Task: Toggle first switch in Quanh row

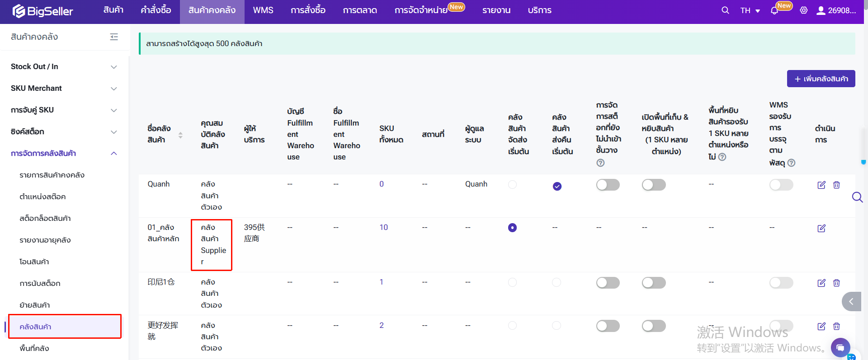Action: point(608,185)
